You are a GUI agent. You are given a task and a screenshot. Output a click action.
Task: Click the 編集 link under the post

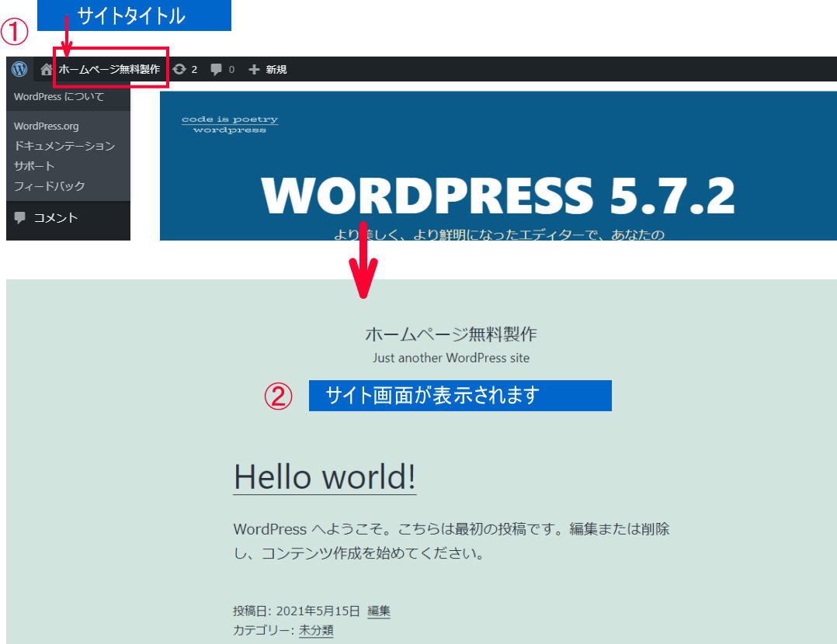pos(379,611)
